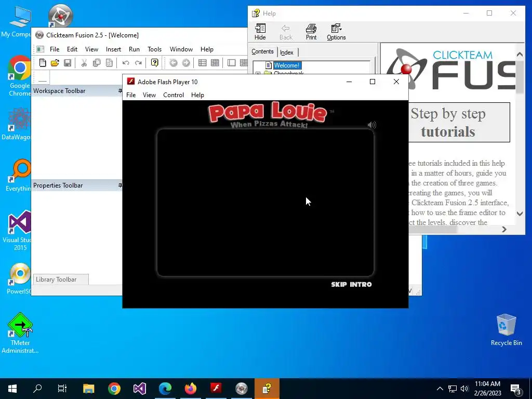This screenshot has width=532, height=399.
Task: Click the Cut scissors icon in Fusion toolbar
Action: pyautogui.click(x=84, y=63)
